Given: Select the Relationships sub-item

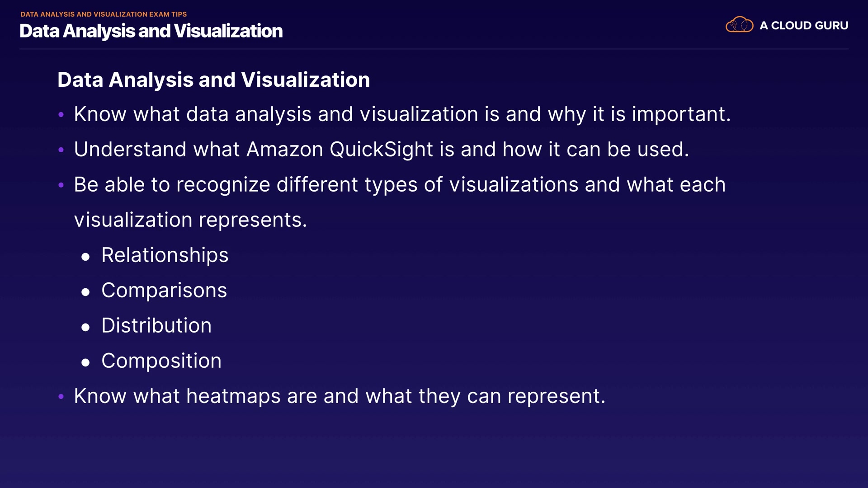Looking at the screenshot, I should click(x=165, y=255).
